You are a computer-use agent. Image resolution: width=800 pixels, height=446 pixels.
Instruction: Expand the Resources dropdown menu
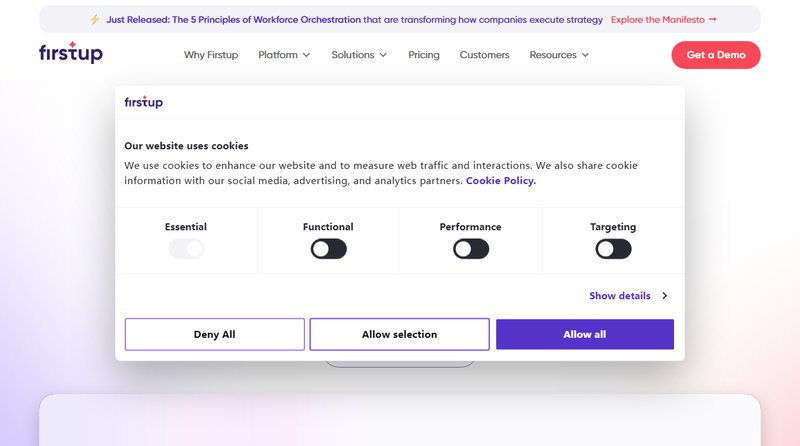[x=559, y=55]
